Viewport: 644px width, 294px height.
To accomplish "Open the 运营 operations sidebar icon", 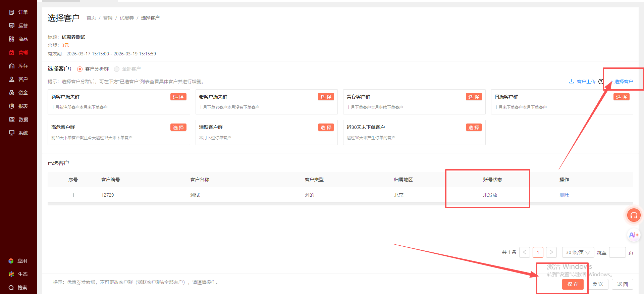I will (x=12, y=26).
